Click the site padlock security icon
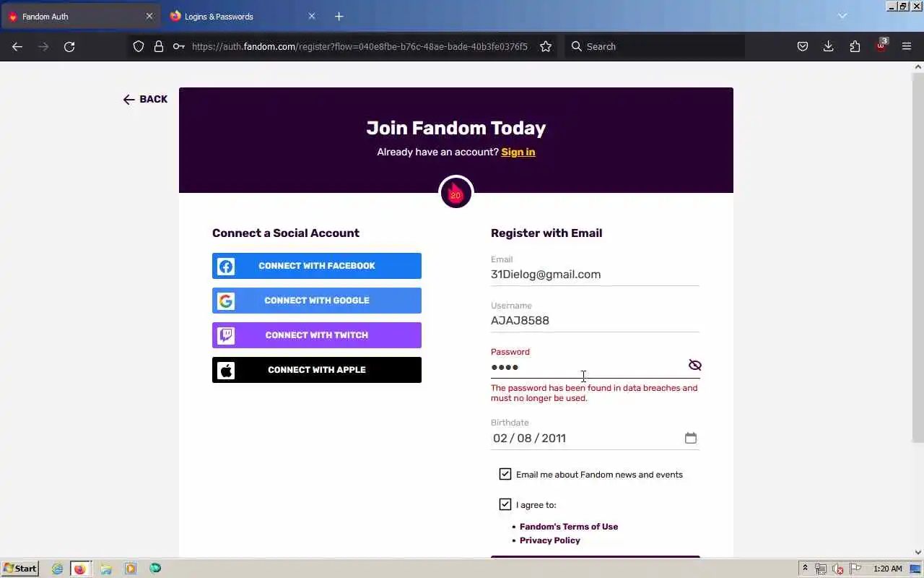This screenshot has width=924, height=578. 159,46
